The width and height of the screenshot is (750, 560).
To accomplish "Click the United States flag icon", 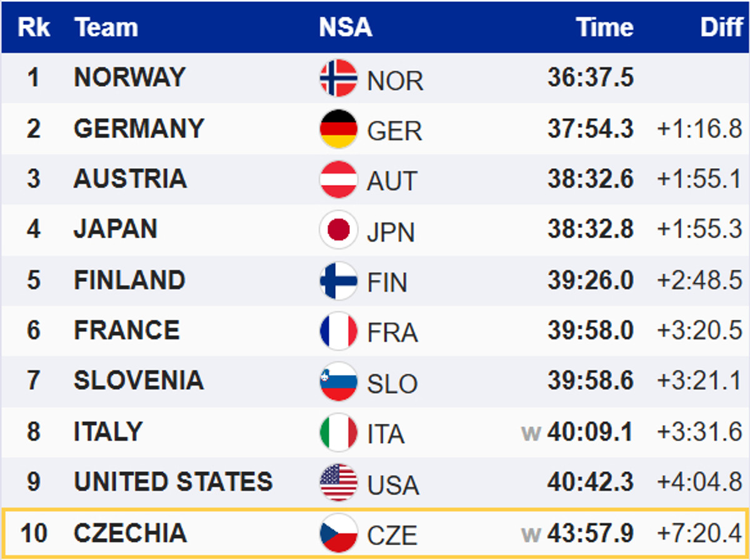I will click(338, 482).
